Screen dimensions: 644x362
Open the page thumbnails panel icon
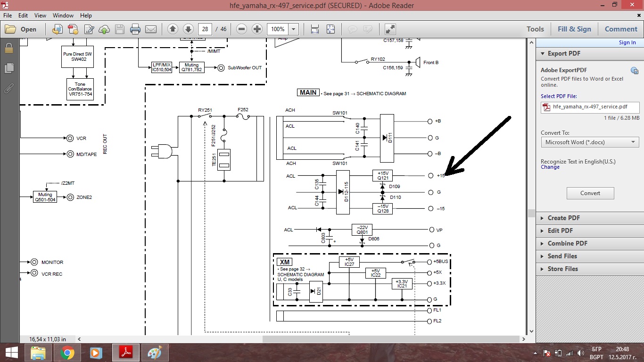click(x=9, y=68)
